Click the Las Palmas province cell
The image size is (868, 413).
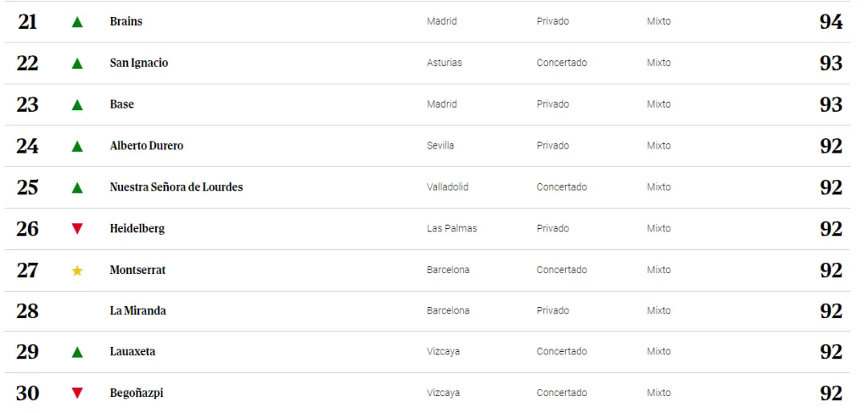(452, 228)
